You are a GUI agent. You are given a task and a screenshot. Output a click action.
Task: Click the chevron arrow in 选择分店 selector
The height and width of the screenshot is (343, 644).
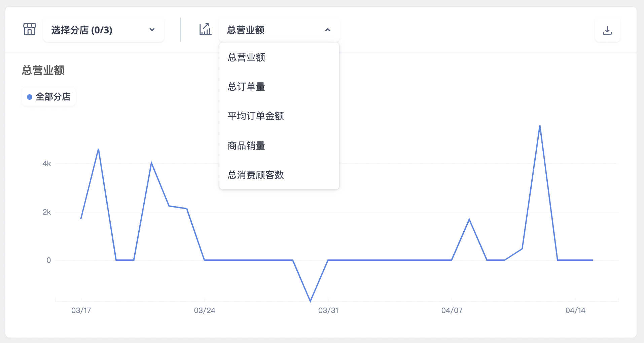(x=152, y=30)
